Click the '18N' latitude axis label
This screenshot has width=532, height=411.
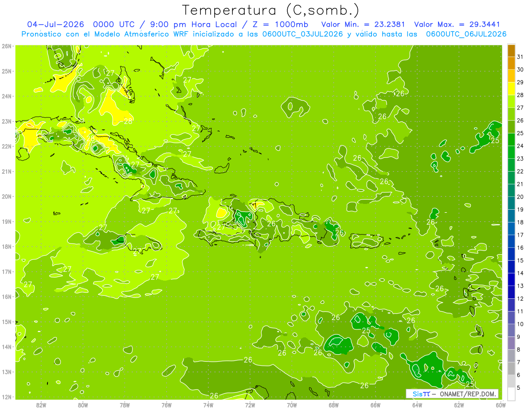(7, 247)
